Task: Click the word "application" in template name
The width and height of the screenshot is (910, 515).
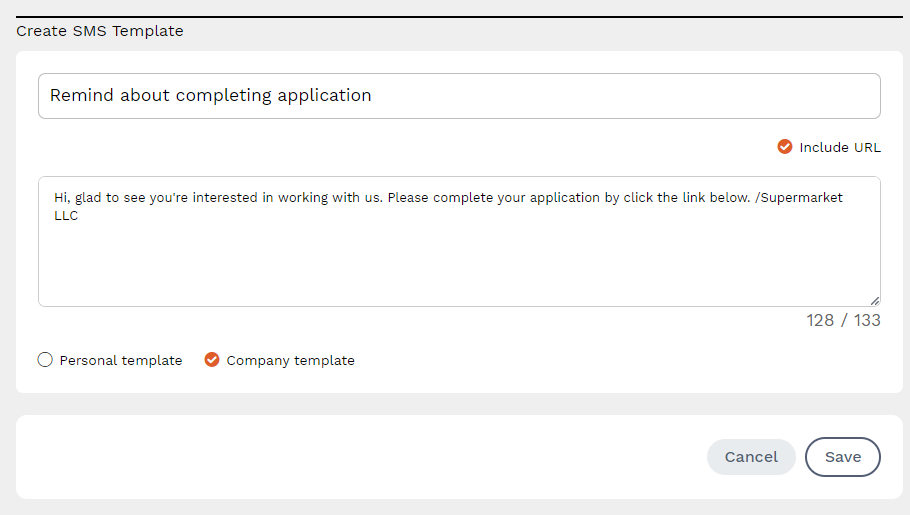Action: 324,96
